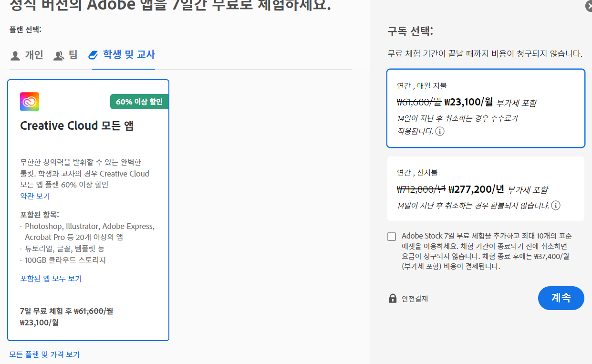Viewport: 592px width, 364px height.
Task: Click the Creative Cloud app logo
Action: point(30,102)
